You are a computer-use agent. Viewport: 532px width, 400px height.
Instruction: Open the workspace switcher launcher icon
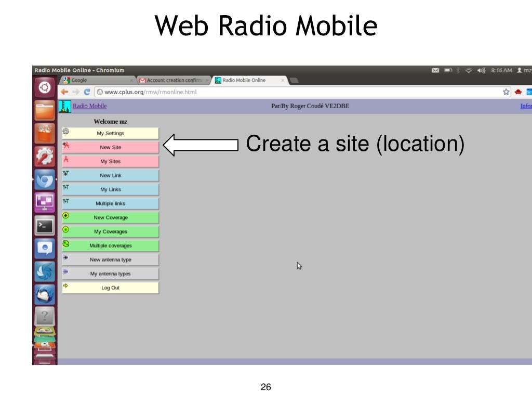click(45, 203)
